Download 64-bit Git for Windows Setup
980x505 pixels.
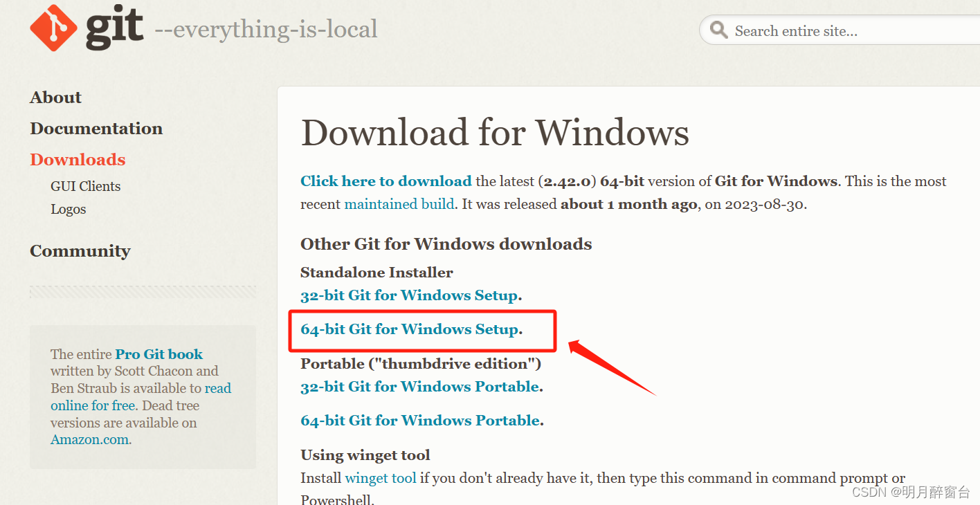(409, 329)
